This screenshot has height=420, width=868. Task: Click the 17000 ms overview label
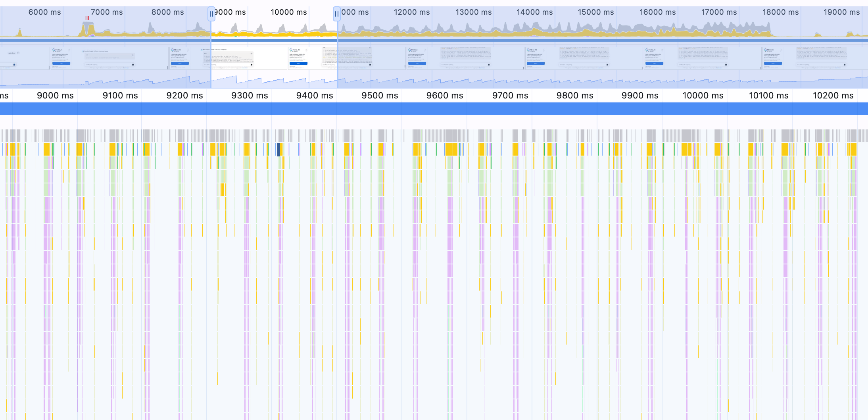point(719,12)
